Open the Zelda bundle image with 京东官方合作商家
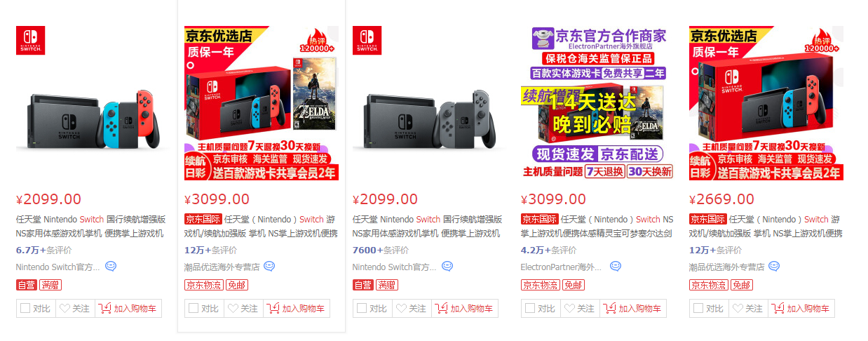The image size is (868, 341). [598, 104]
